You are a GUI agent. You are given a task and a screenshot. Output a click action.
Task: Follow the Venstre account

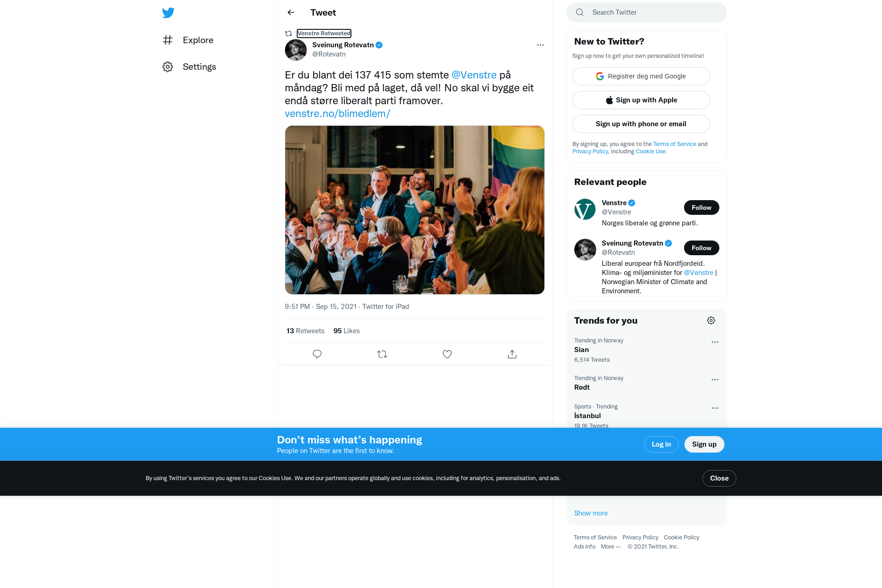[x=701, y=207]
